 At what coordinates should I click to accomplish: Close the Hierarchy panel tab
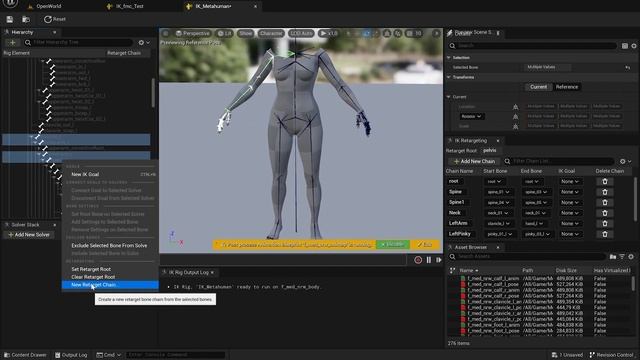click(54, 32)
